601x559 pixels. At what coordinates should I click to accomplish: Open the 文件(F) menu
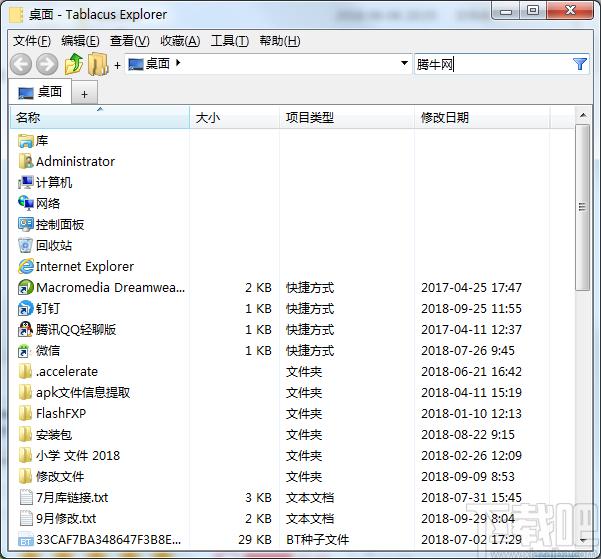(32, 41)
